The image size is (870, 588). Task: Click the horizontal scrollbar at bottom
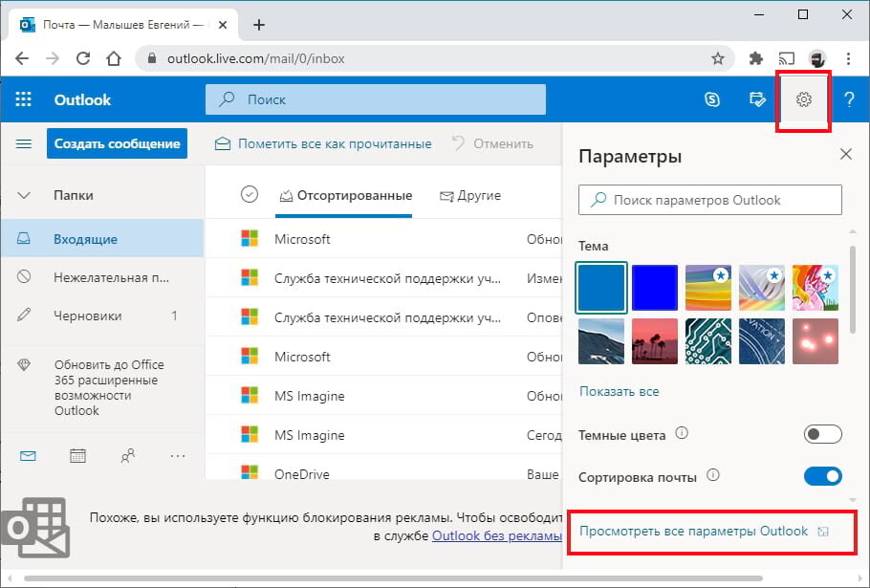click(393, 578)
